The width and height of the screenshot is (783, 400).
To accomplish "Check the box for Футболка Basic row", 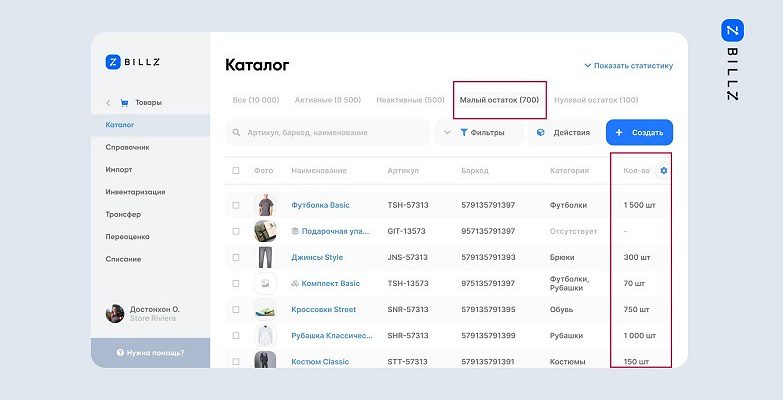I will coord(236,205).
